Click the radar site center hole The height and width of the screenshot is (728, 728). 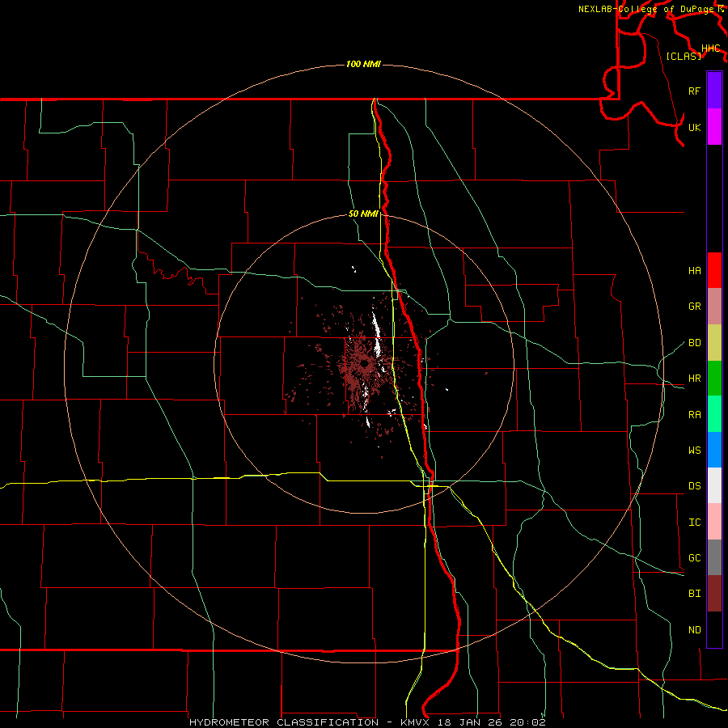(x=365, y=364)
